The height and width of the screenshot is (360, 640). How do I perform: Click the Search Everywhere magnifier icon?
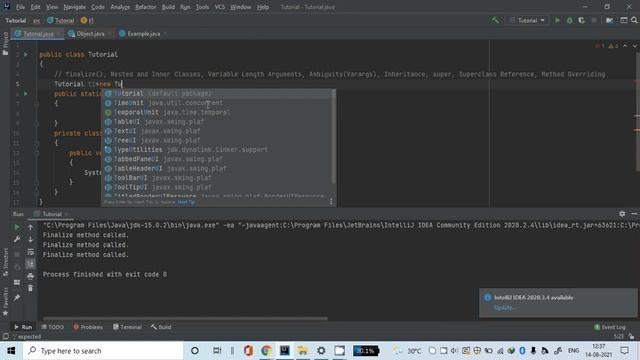point(634,20)
